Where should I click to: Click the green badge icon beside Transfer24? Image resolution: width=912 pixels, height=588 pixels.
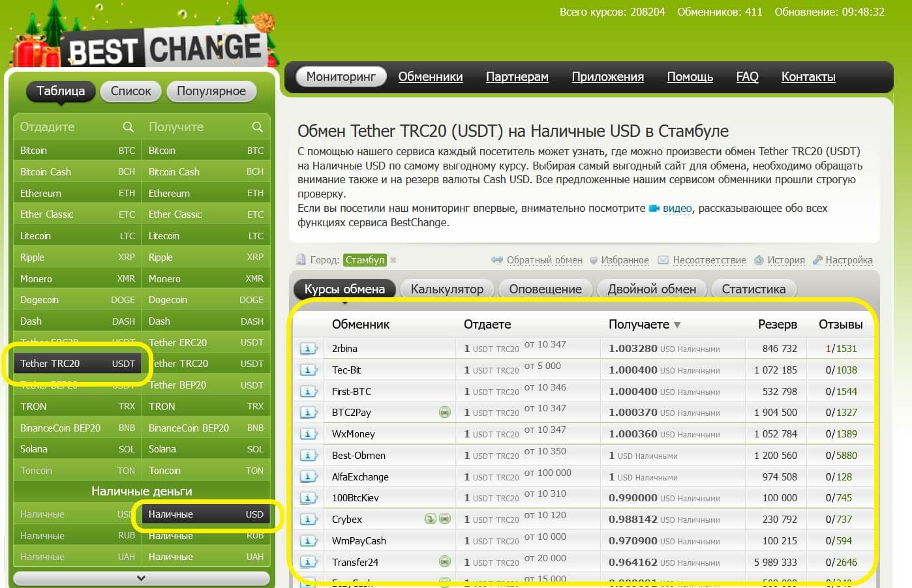(x=445, y=561)
